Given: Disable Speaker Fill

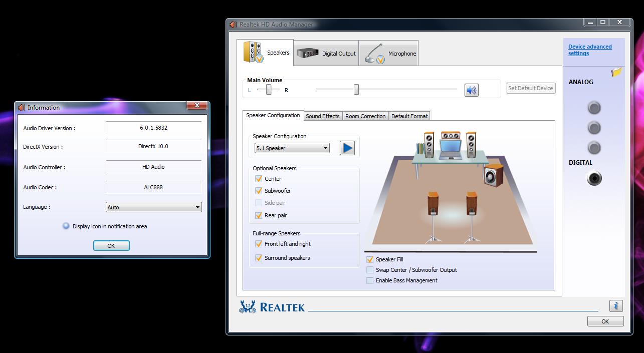Looking at the screenshot, I should click(370, 259).
